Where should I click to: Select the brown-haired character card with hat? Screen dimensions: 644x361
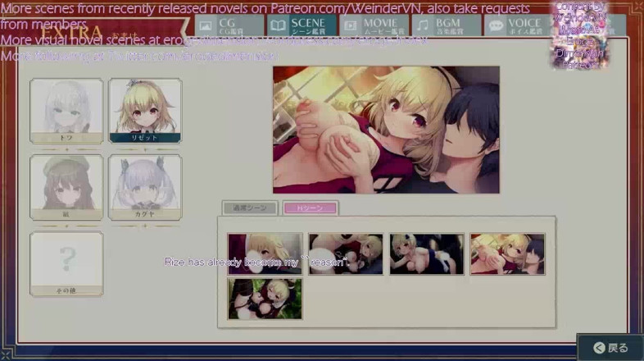(x=66, y=188)
